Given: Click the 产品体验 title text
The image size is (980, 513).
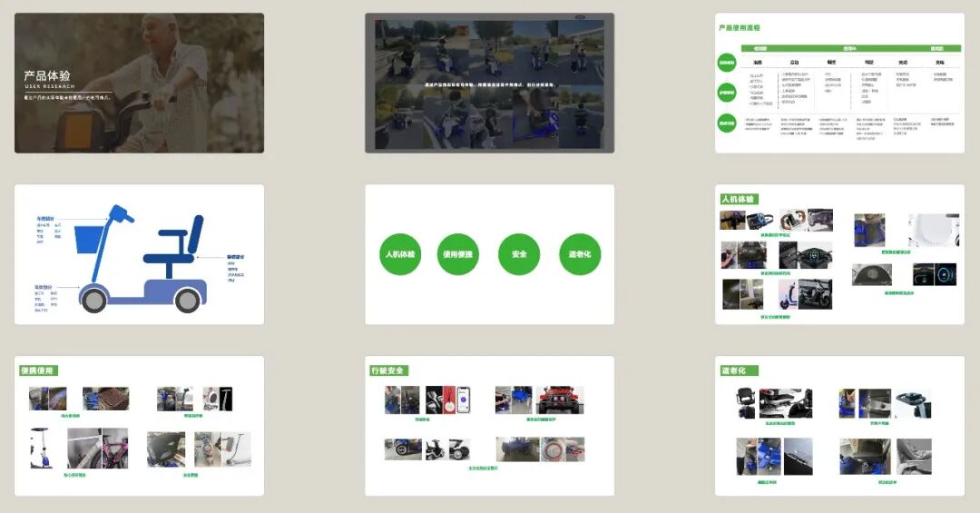Looking at the screenshot, I should tap(47, 75).
